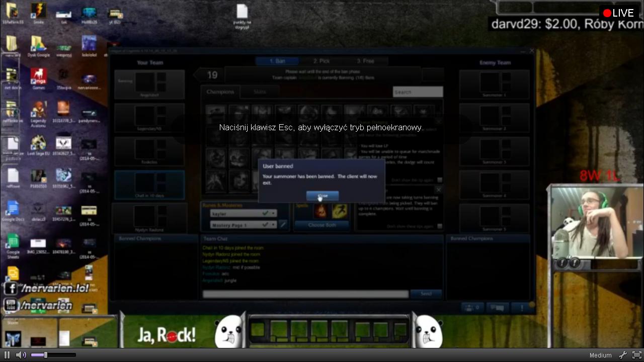Viewport: 644px width, 362px height.
Task: Click Close in the User banned dialog
Action: click(x=323, y=196)
